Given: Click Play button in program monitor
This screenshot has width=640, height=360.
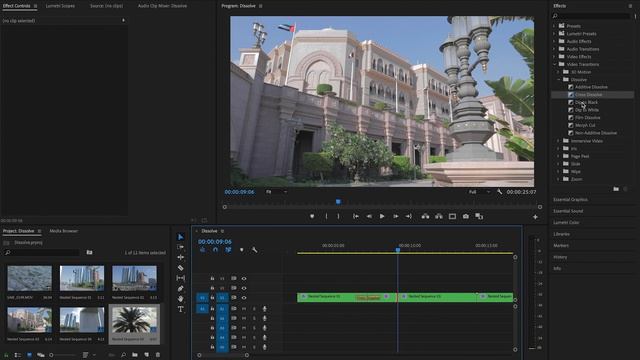Looking at the screenshot, I should point(382,216).
